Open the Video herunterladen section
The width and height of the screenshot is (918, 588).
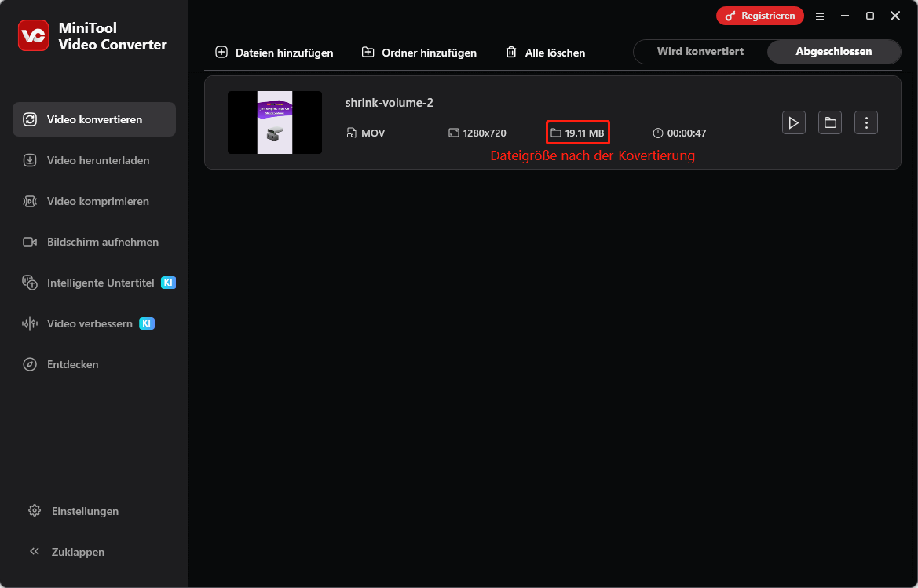(94, 160)
